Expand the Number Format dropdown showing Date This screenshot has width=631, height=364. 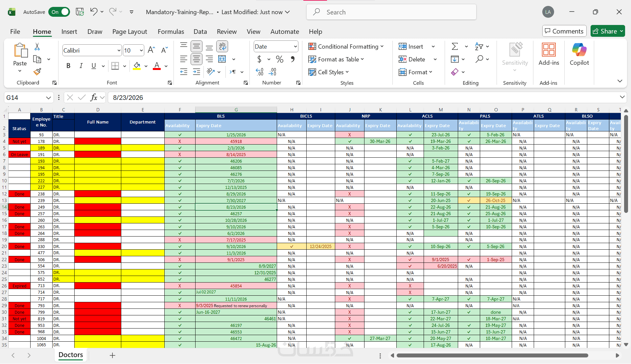coord(295,47)
